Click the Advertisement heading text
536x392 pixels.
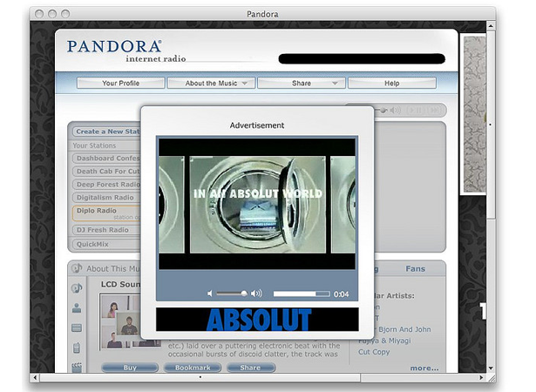pyautogui.click(x=257, y=125)
